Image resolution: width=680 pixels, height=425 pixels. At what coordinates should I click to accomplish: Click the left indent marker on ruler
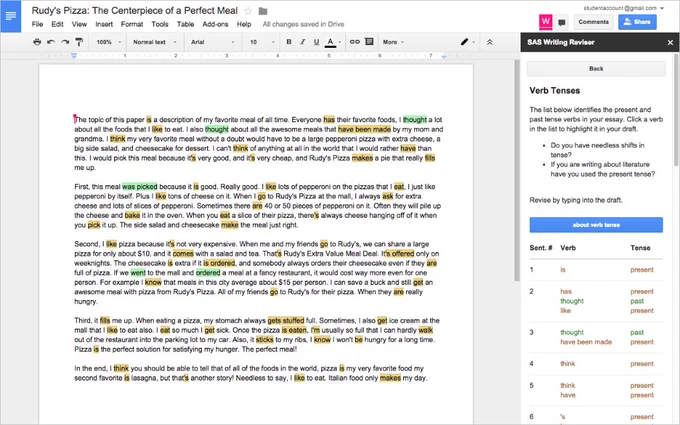point(74,56)
